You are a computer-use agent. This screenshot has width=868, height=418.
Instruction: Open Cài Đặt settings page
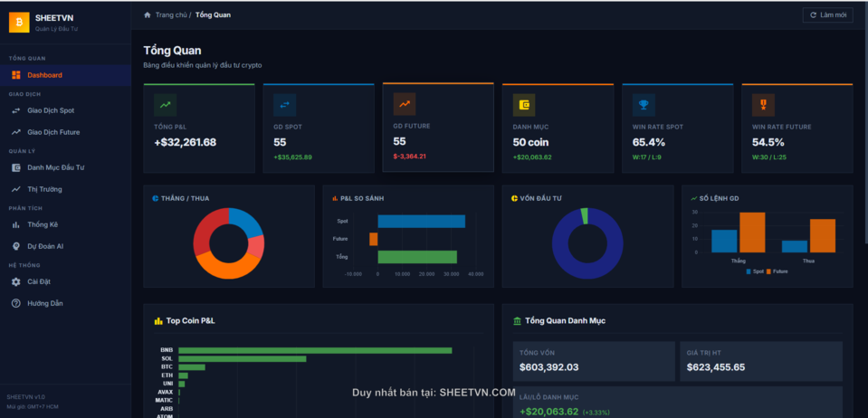[39, 281]
